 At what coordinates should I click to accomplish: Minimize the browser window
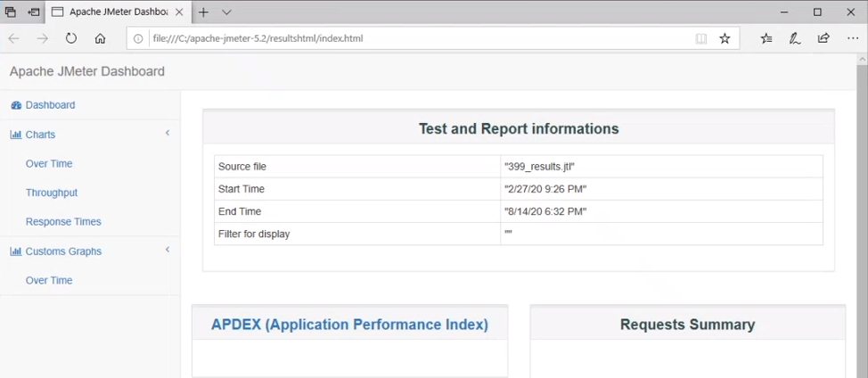tap(784, 12)
